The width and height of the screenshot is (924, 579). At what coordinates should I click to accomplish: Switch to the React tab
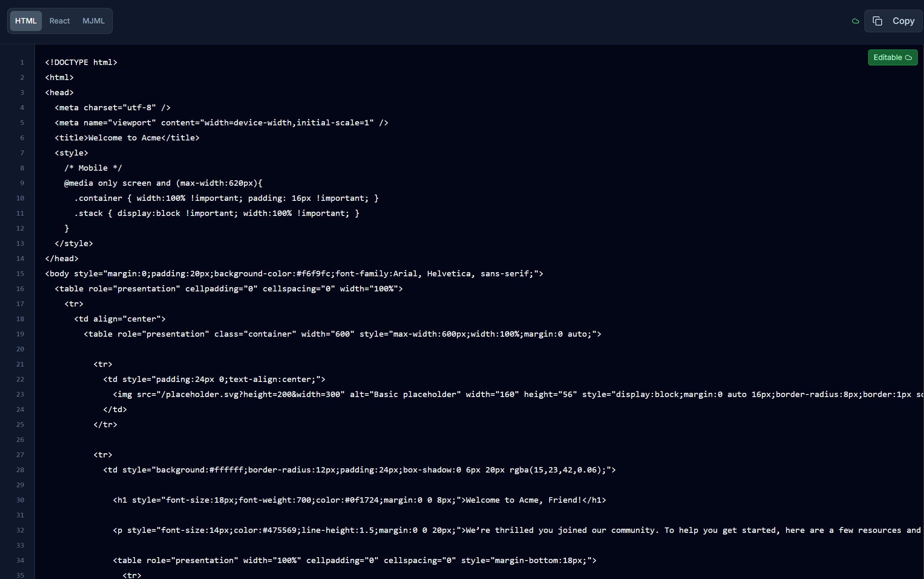[59, 21]
